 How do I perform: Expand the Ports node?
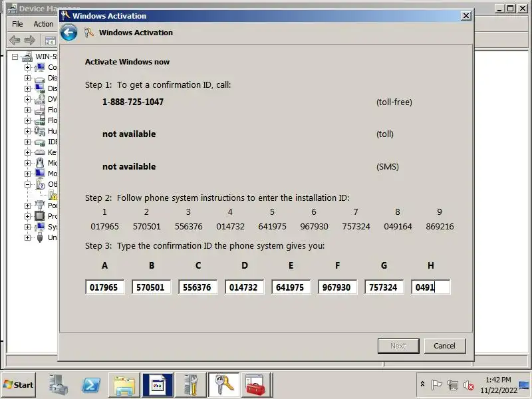click(27, 205)
